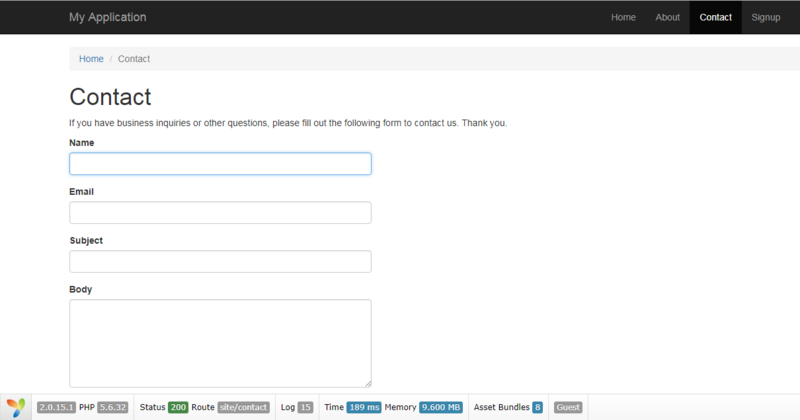
Task: Open the Status 200 badge
Action: pyautogui.click(x=178, y=408)
